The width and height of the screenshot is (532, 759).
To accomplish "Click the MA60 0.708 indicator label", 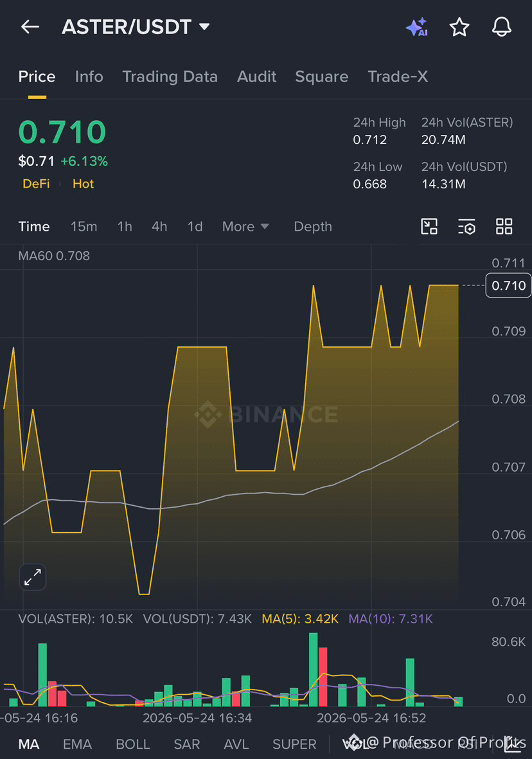I will 54,256.
